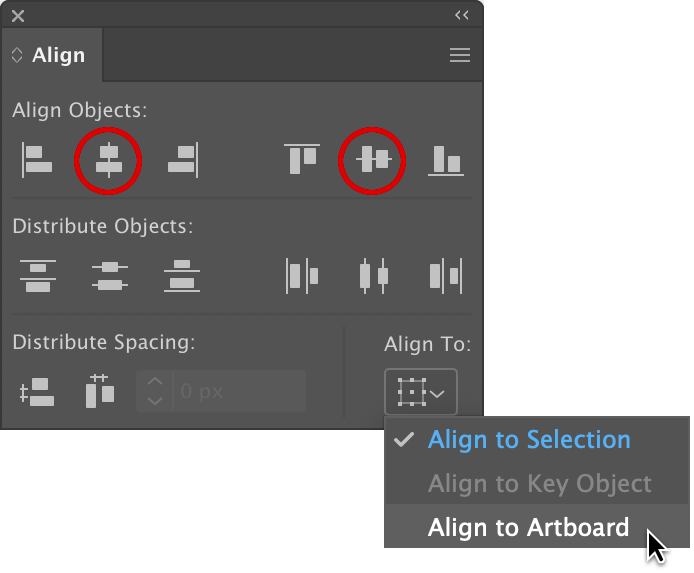This screenshot has width=694, height=573.
Task: Apply Vertical Distribute Space
Action: (37, 392)
